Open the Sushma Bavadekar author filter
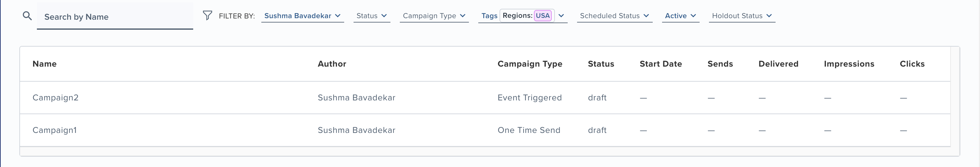The width and height of the screenshot is (980, 167). click(303, 16)
